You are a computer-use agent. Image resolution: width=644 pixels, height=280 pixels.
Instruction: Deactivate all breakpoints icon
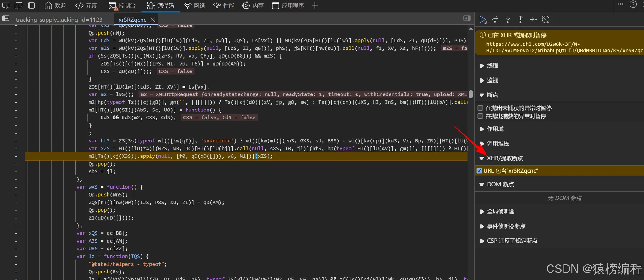tap(546, 20)
